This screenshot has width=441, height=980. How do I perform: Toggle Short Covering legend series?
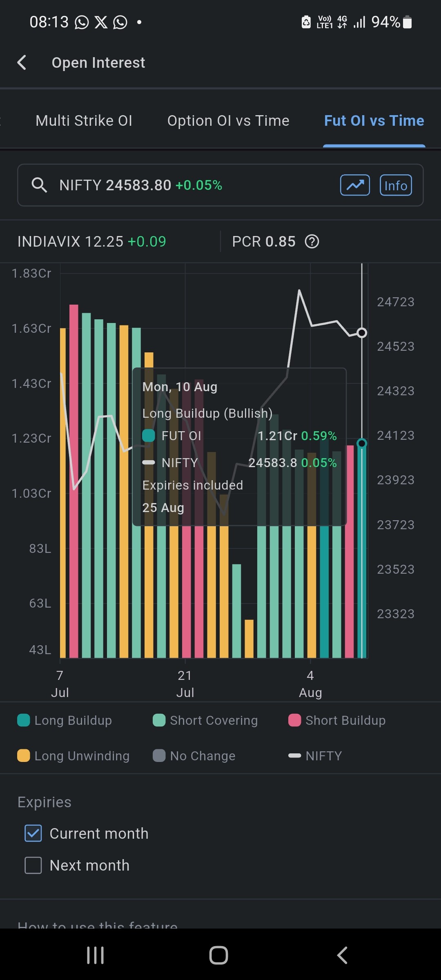[205, 720]
